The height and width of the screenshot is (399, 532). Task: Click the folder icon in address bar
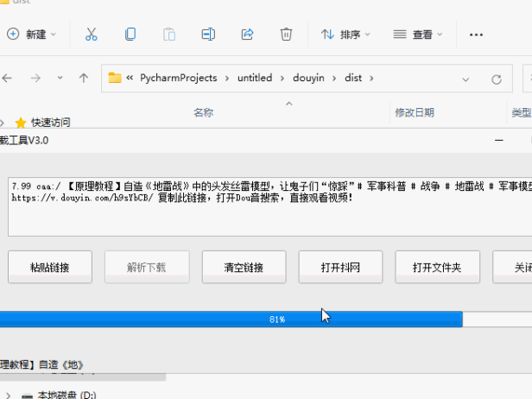[x=115, y=78]
